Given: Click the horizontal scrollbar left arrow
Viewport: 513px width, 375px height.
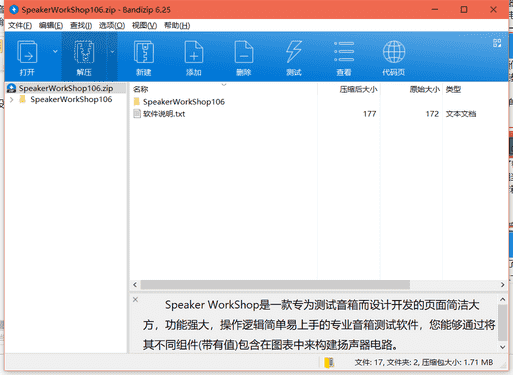Looking at the screenshot, I should (x=135, y=285).
